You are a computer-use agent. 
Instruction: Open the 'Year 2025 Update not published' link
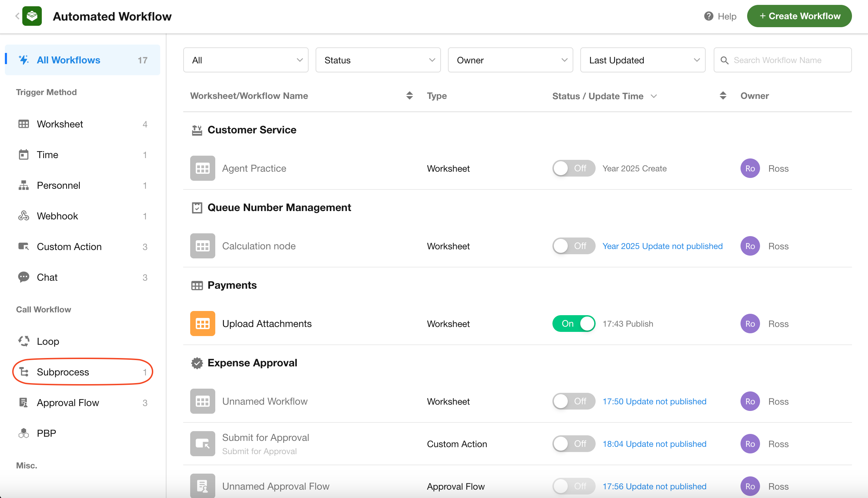tap(662, 246)
